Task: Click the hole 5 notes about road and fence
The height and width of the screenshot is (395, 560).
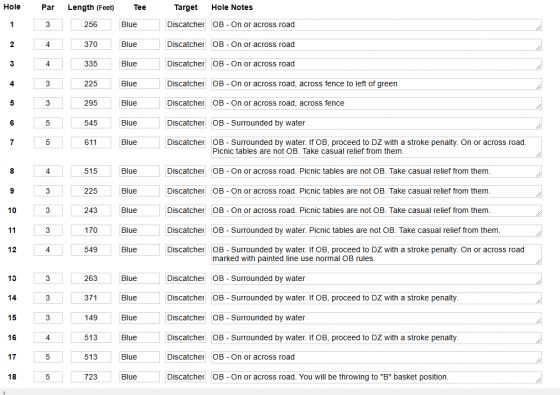Action: pyautogui.click(x=376, y=104)
